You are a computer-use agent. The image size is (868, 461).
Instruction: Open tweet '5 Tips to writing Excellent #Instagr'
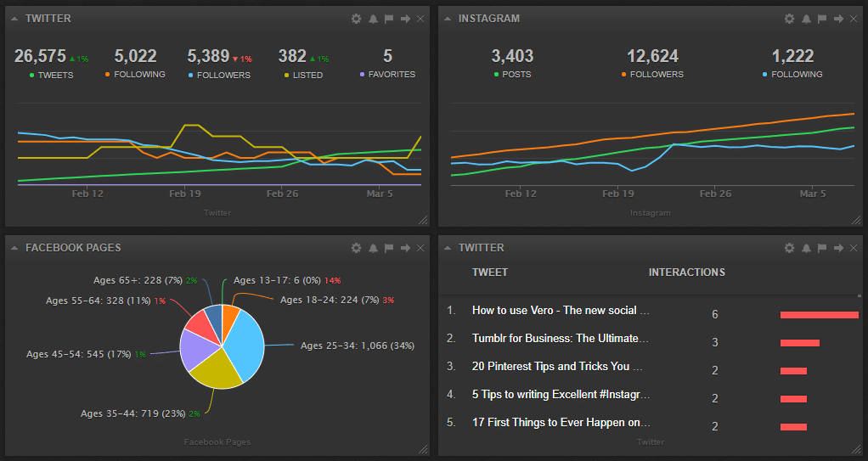click(x=561, y=395)
